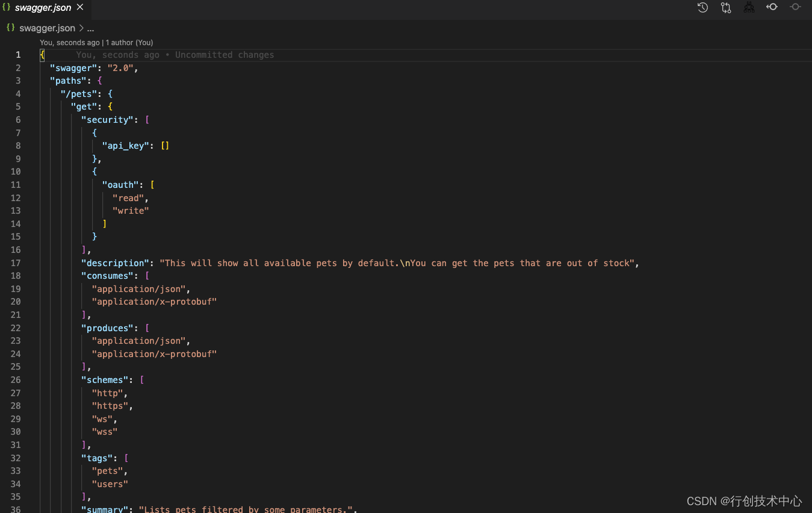Click the "http" scheme string
The image size is (812, 513).
(107, 393)
